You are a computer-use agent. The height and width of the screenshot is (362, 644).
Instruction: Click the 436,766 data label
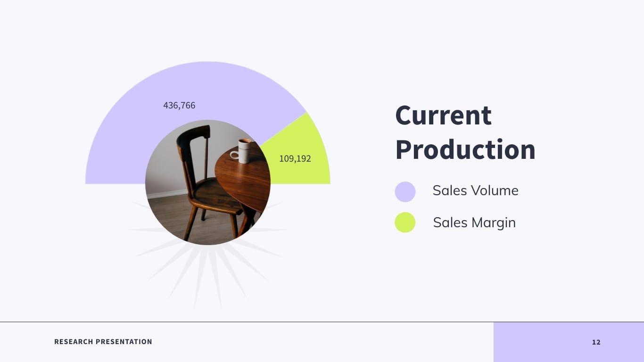pos(179,105)
